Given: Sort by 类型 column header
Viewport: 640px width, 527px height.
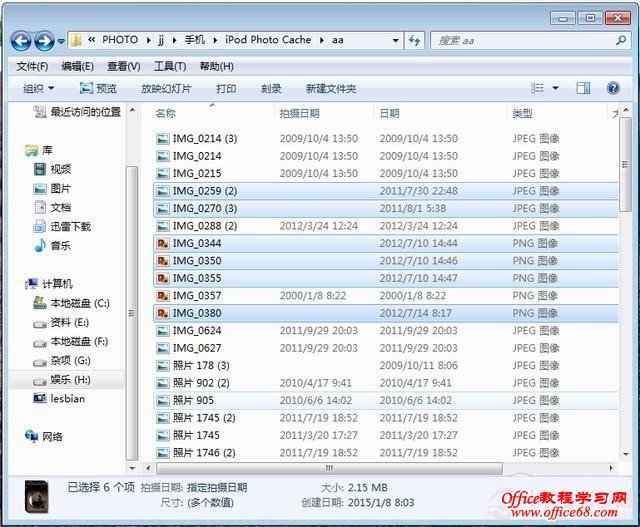Looking at the screenshot, I should [x=522, y=113].
